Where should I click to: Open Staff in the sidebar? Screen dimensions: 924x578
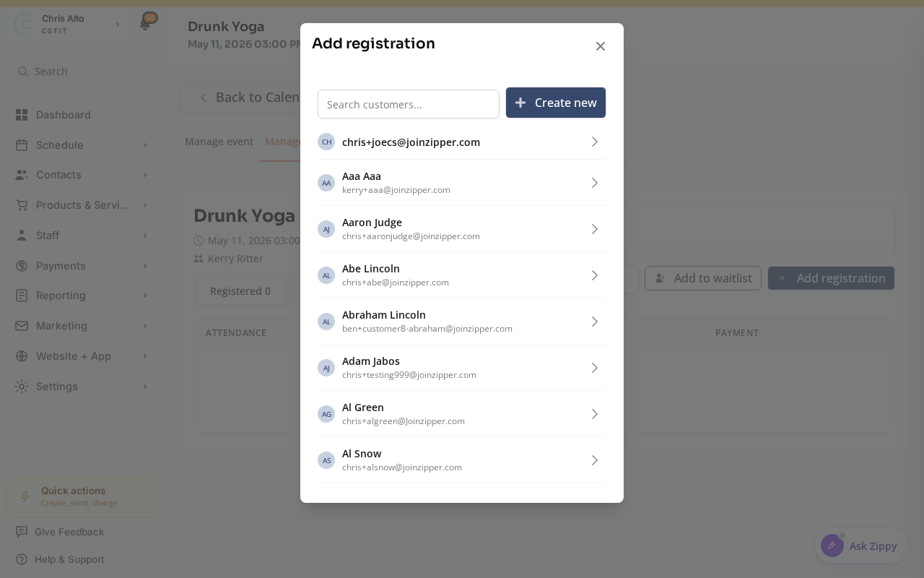pyautogui.click(x=82, y=236)
